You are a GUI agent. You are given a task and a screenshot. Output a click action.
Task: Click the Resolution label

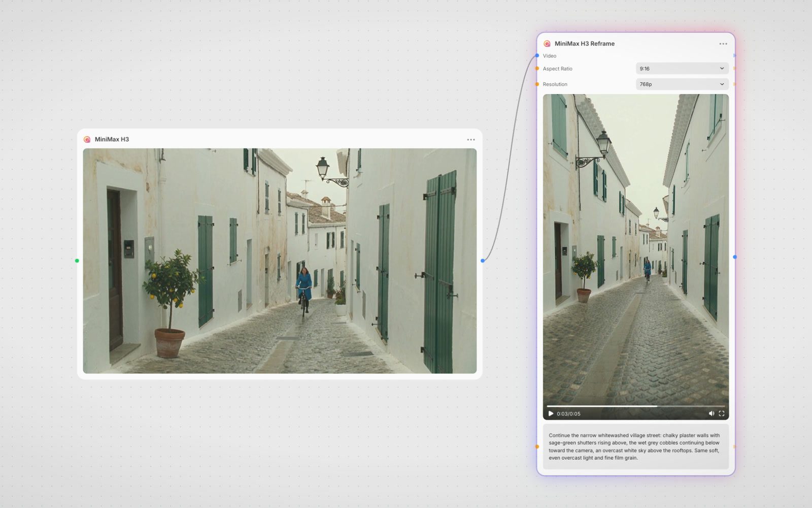point(555,84)
